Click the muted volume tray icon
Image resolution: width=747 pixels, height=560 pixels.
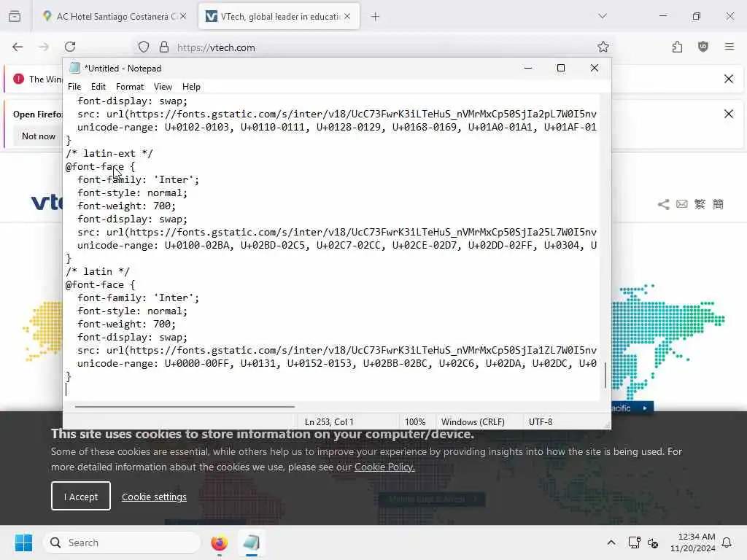click(x=653, y=542)
